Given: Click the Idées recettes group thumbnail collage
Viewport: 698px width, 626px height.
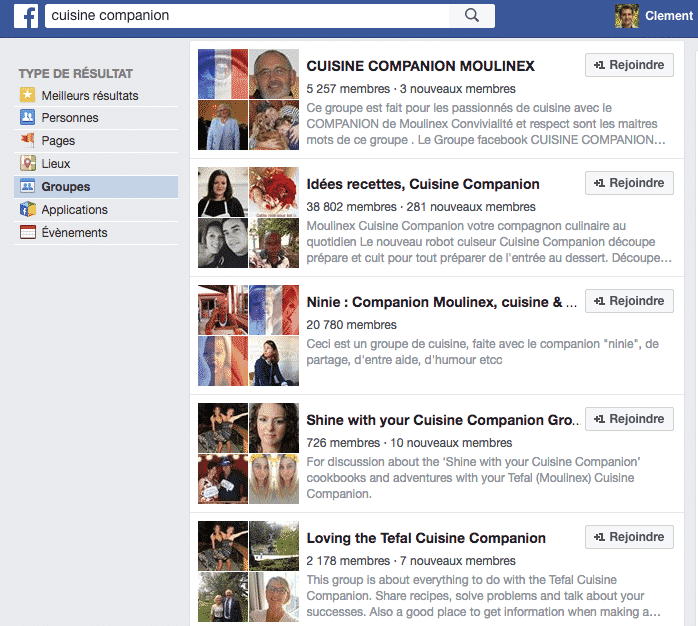Looking at the screenshot, I should [x=248, y=217].
